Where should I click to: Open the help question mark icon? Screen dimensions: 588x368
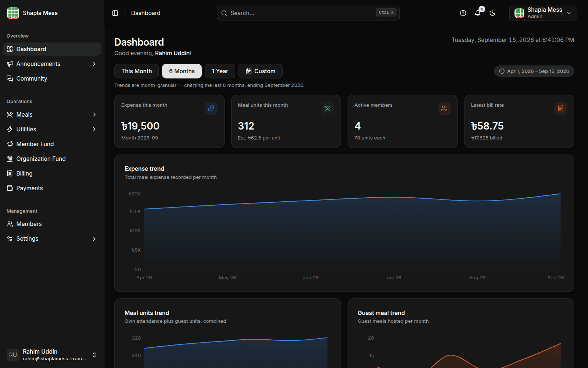click(x=463, y=13)
